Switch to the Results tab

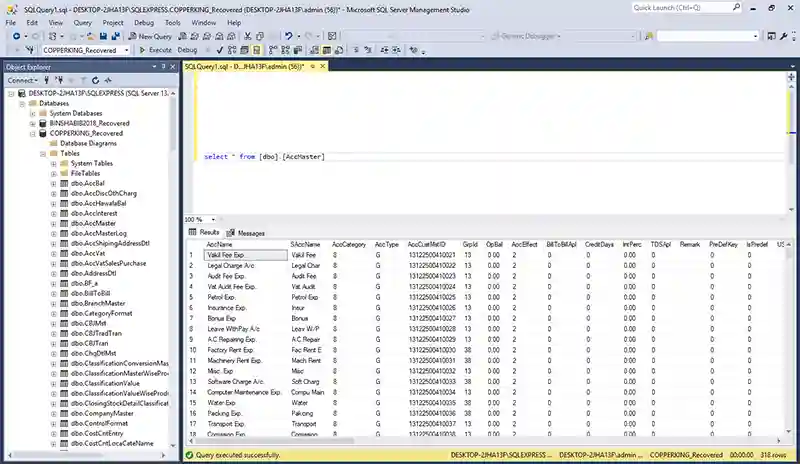(204, 232)
